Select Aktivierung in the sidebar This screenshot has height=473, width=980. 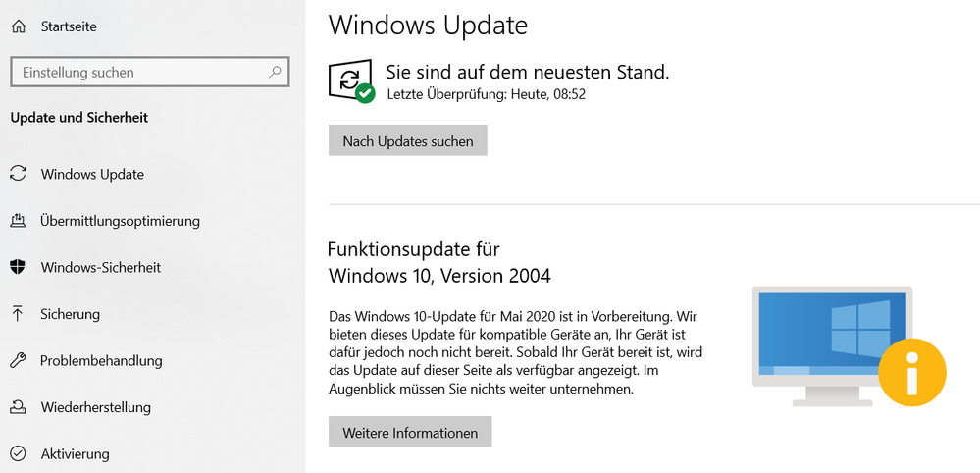pyautogui.click(x=75, y=453)
